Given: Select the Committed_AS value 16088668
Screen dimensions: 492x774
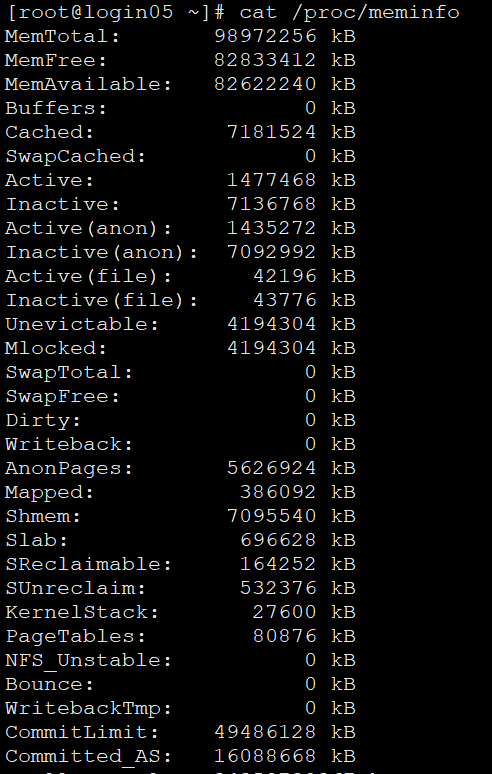Looking at the screenshot, I should click(265, 756).
